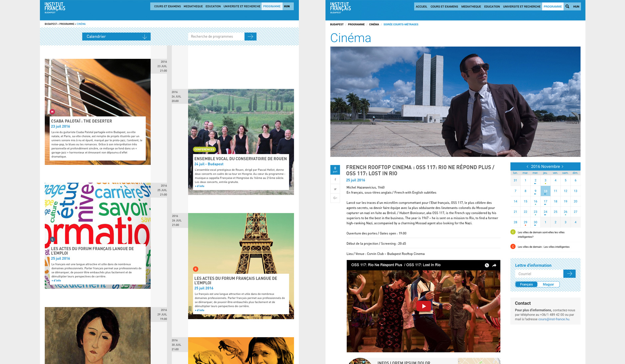Screen dimensions: 625x364
Task: Click the CONFÉRENCES tag on Ensemble Vocal card
Action: tap(204, 149)
